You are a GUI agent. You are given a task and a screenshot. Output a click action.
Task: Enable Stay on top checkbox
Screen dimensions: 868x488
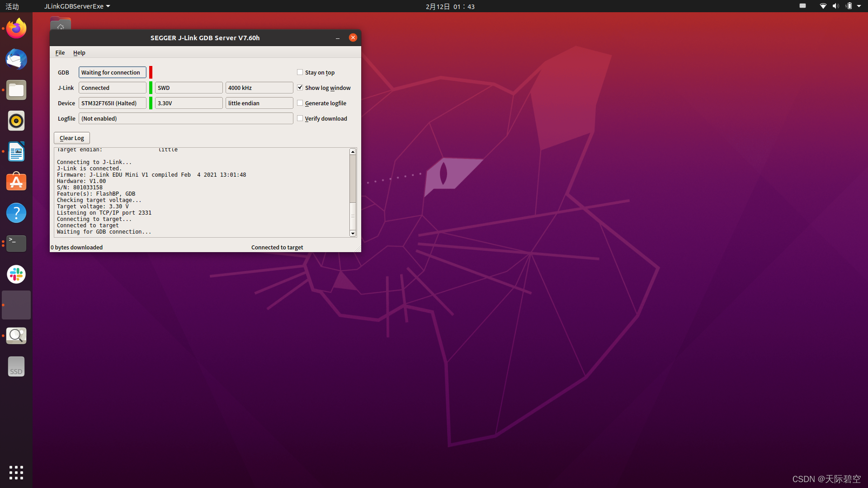[300, 72]
